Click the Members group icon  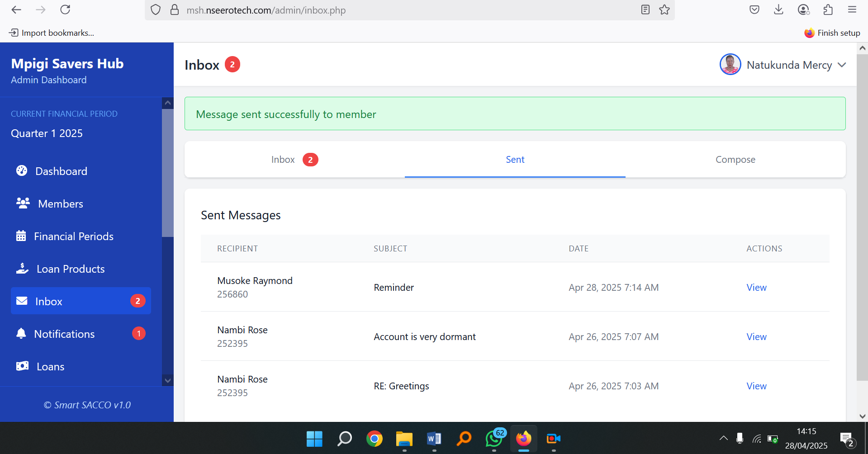pos(23,203)
